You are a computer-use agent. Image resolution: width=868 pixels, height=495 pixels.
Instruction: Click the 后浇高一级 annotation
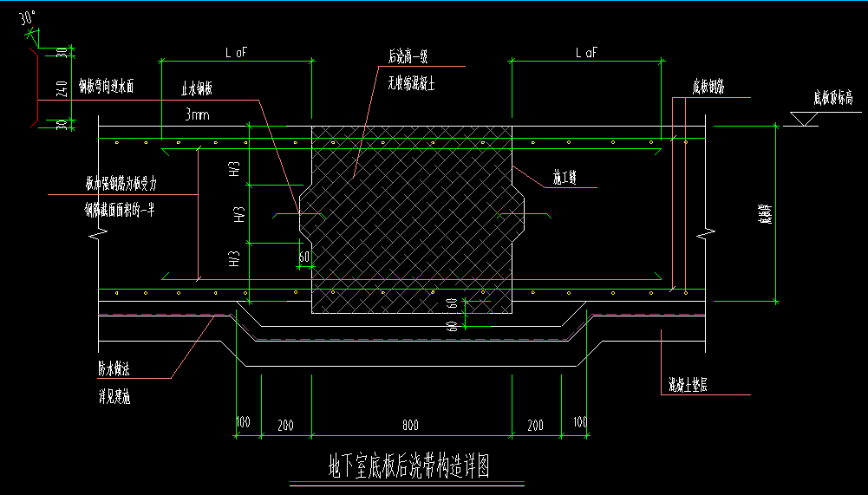408,56
